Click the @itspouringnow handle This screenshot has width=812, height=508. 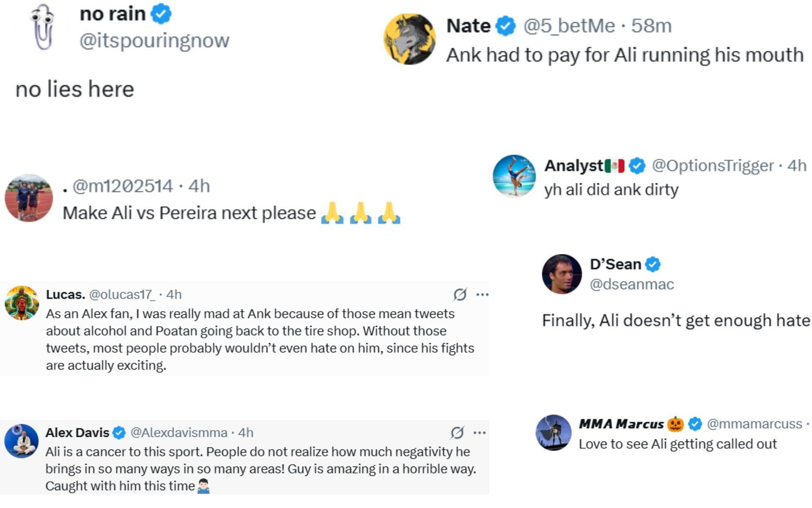coord(154,41)
